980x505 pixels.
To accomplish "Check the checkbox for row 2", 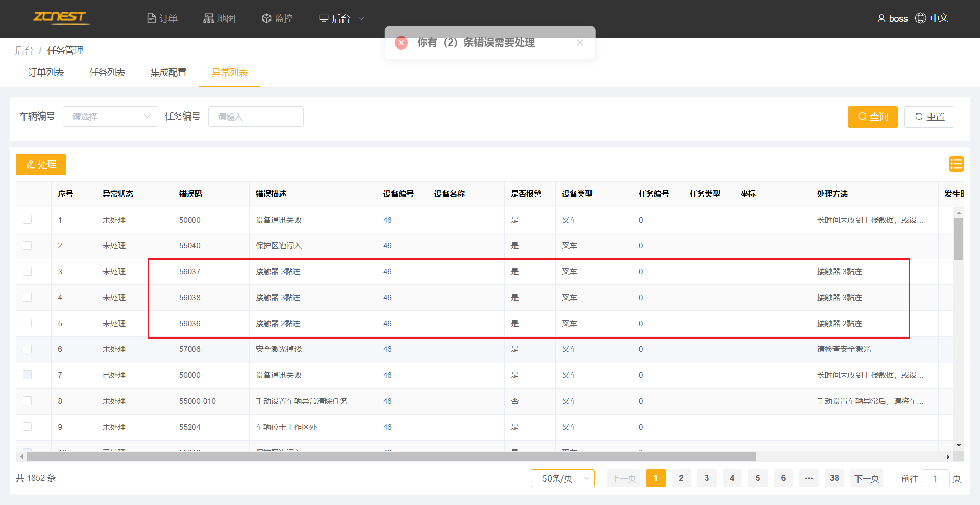I will coord(28,246).
